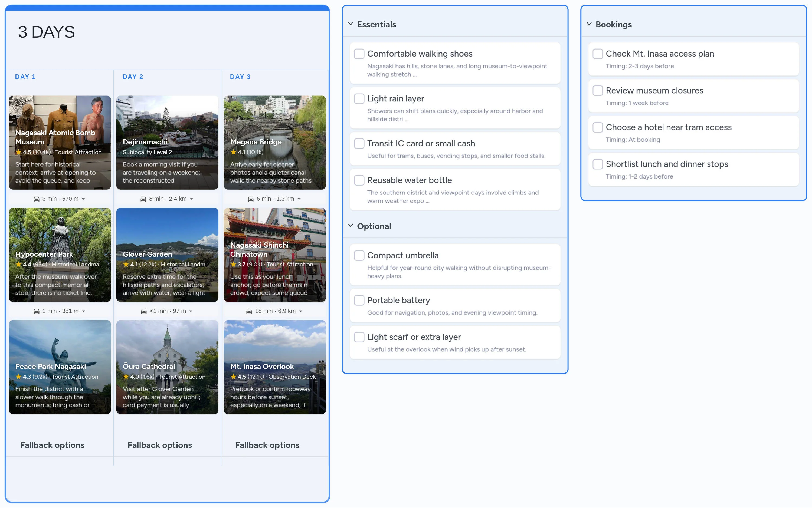
Task: Click car icon beside 3 min · 570 m
Action: [x=36, y=199]
